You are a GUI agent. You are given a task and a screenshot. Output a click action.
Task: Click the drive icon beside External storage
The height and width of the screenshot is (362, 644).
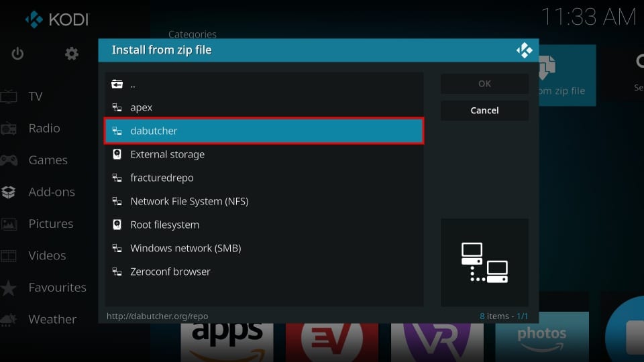pyautogui.click(x=117, y=154)
